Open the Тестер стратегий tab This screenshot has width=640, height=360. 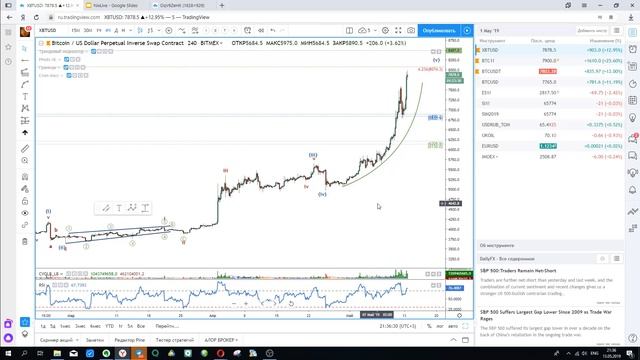click(x=174, y=340)
